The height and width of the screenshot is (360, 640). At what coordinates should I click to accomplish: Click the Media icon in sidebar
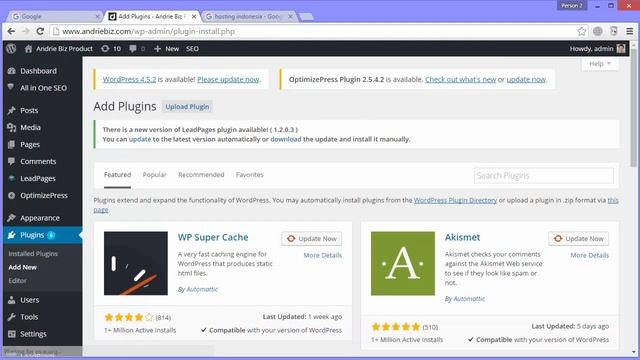click(x=11, y=127)
